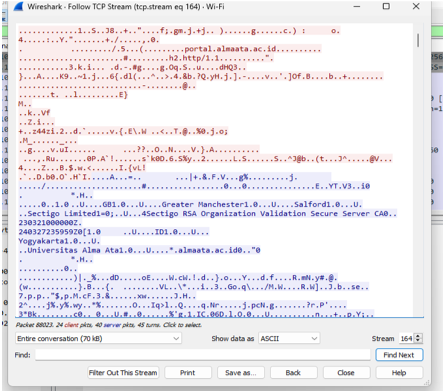This screenshot has width=443, height=391.
Task: Click the Close button at bottom
Action: click(x=346, y=373)
